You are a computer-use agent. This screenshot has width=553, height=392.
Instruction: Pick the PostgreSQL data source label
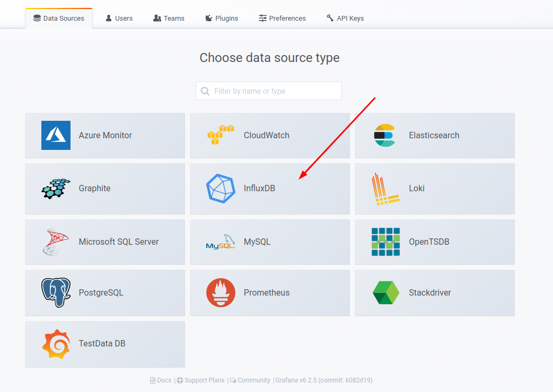101,292
